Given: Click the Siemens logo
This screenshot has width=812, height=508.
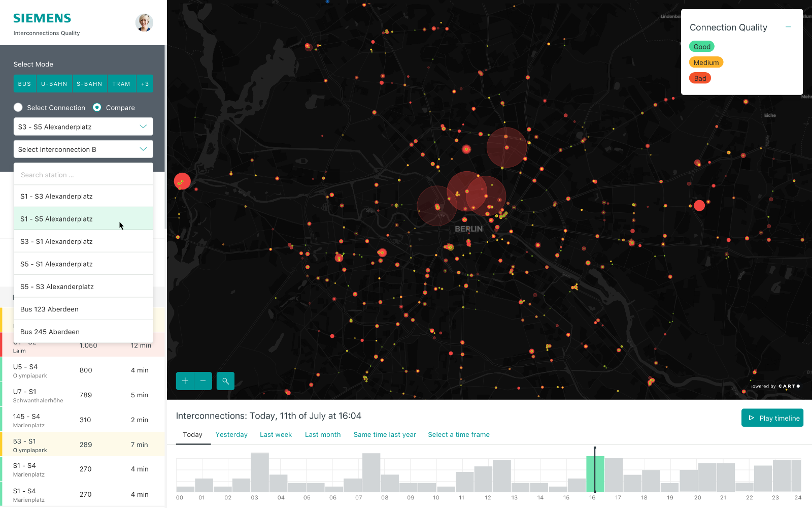Looking at the screenshot, I should (x=42, y=18).
